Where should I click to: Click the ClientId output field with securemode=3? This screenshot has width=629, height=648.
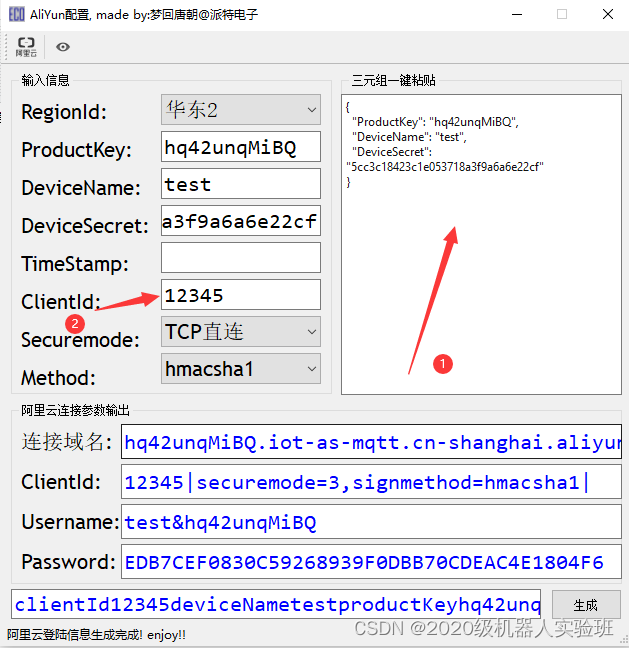371,481
